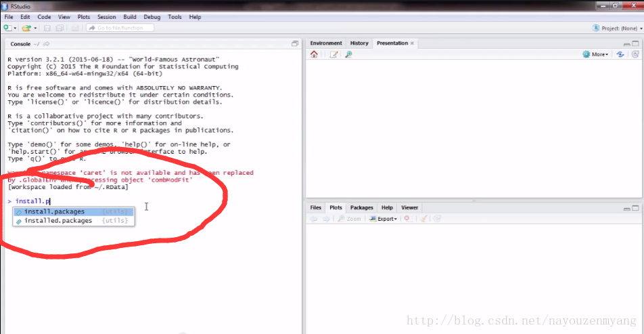Image resolution: width=644 pixels, height=334 pixels.
Task: Click the previous plot arrow icon
Action: [314, 219]
